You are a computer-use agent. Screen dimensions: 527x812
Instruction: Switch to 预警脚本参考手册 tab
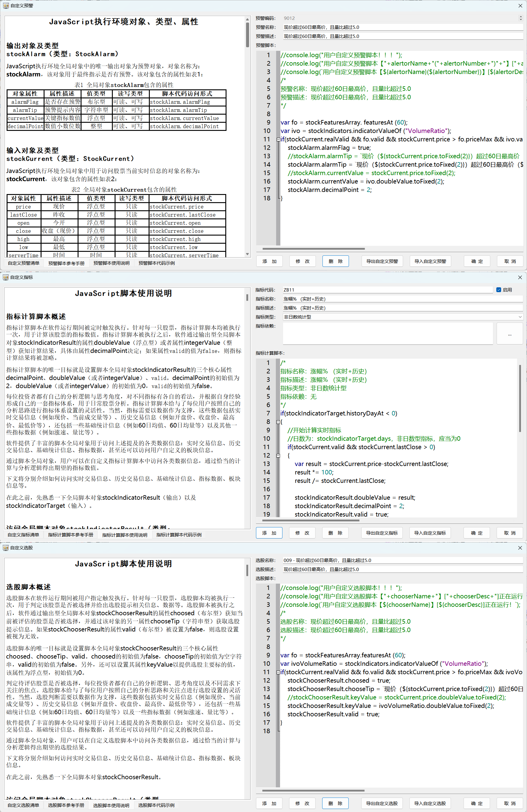[66, 263]
